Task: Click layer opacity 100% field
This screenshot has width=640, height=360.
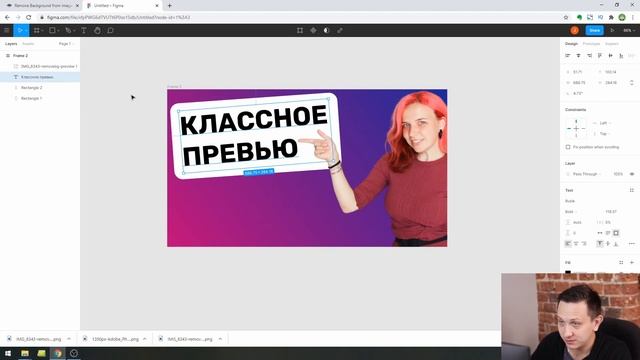Action: tap(618, 174)
